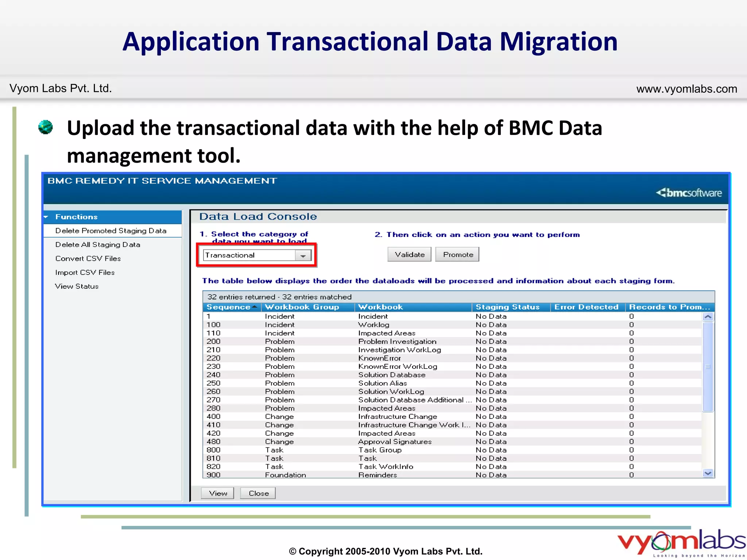Select sequence 110 Incident Impacted Areas row
Screen dimensions: 747x560
click(x=452, y=333)
